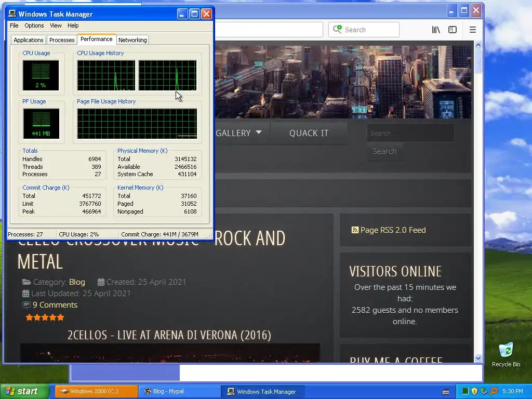532x399 pixels.
Task: Click the Commit Charge: 441M / 3679M status
Action: tap(160, 234)
